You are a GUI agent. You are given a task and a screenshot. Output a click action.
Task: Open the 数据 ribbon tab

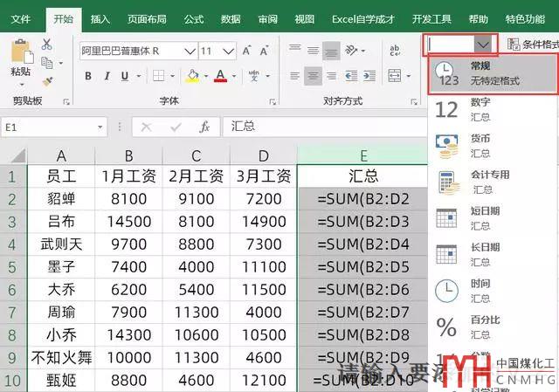[231, 18]
